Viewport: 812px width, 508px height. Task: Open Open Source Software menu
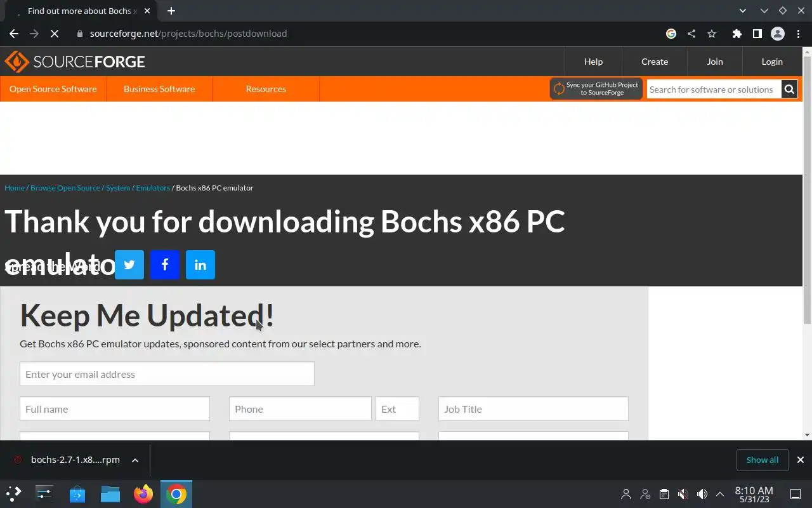point(53,89)
